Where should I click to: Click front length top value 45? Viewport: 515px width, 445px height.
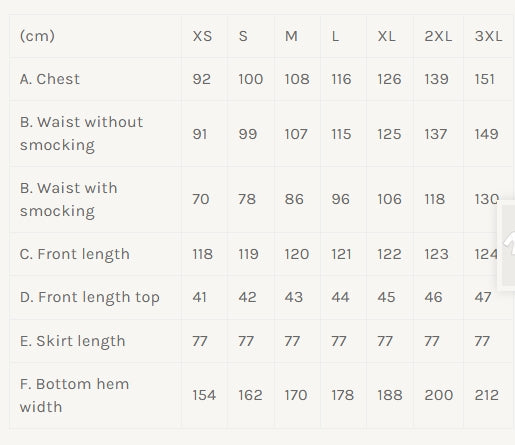(386, 297)
